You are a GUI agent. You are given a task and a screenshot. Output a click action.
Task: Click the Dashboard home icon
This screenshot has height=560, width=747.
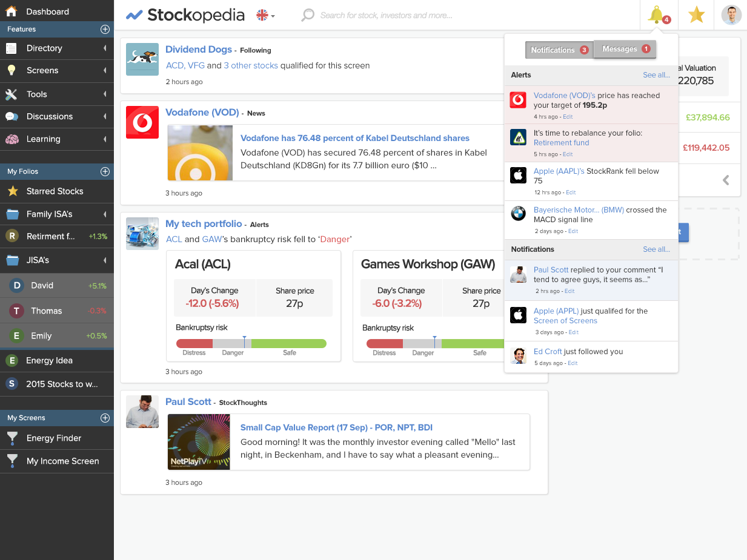point(12,11)
